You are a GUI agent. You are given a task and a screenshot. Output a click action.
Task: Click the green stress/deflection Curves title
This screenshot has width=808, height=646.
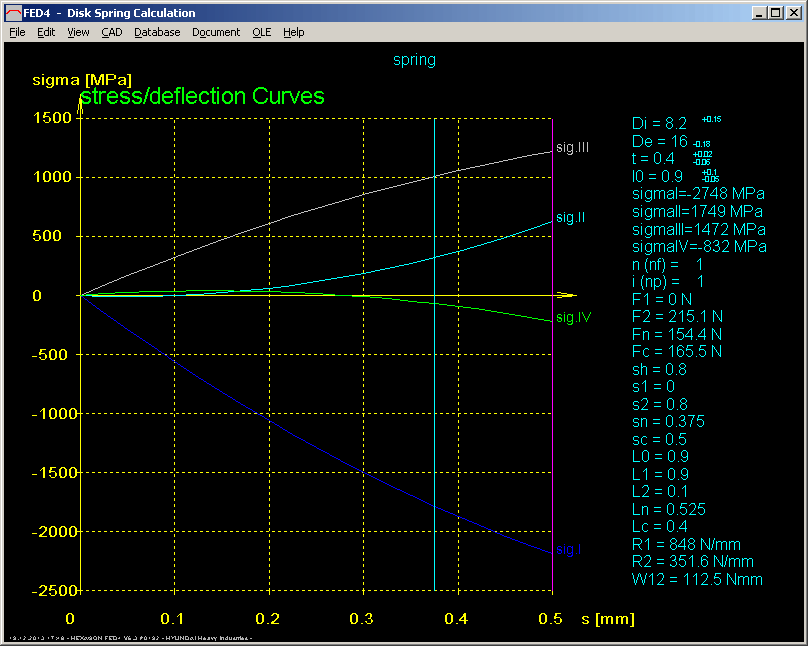click(202, 96)
